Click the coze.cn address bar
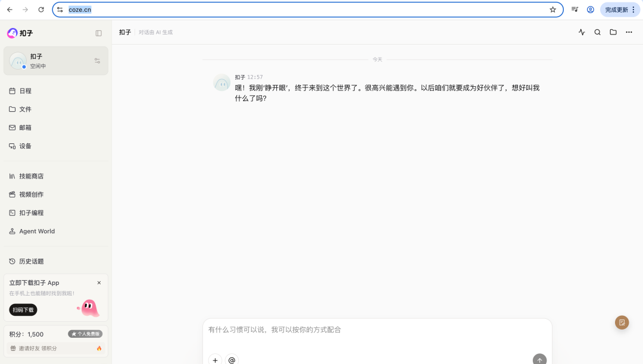The image size is (643, 364). (308, 10)
